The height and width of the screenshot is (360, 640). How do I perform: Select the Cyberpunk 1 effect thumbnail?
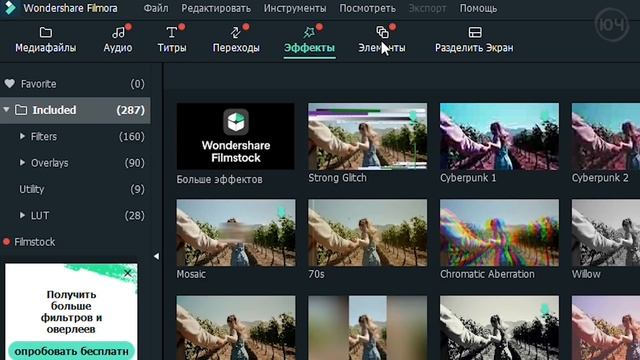click(499, 136)
